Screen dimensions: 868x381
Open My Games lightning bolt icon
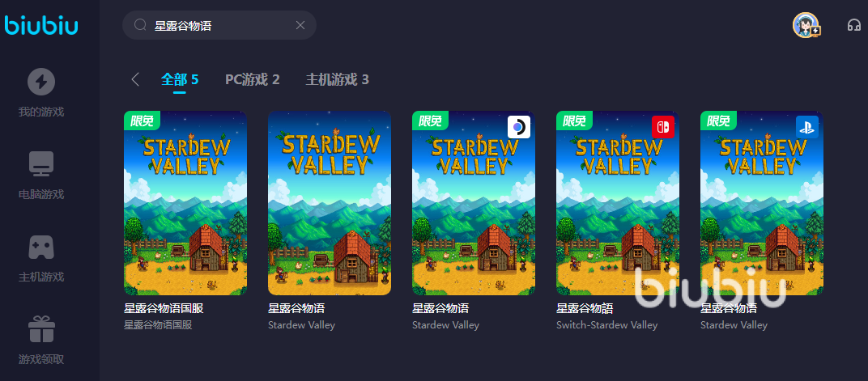click(41, 82)
